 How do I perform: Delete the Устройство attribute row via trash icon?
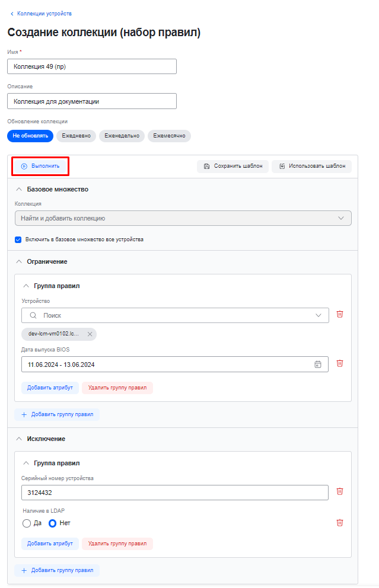(x=340, y=315)
